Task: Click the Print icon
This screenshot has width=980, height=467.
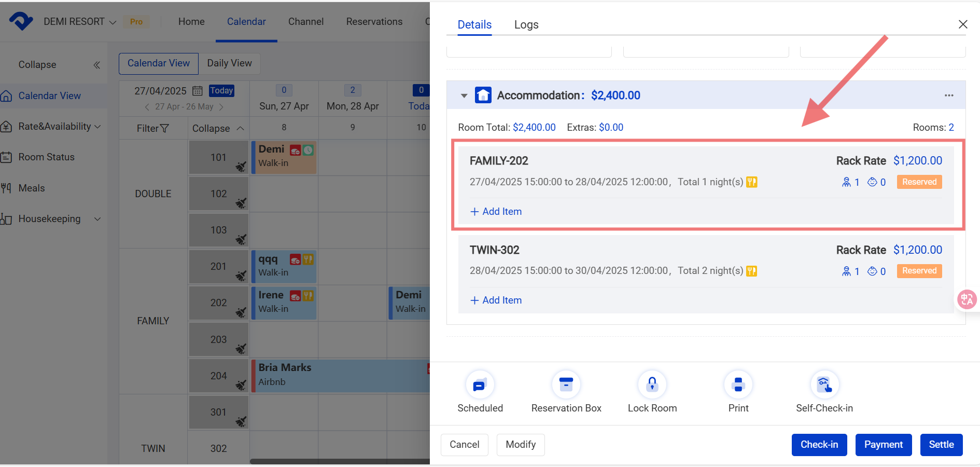Action: click(x=738, y=385)
